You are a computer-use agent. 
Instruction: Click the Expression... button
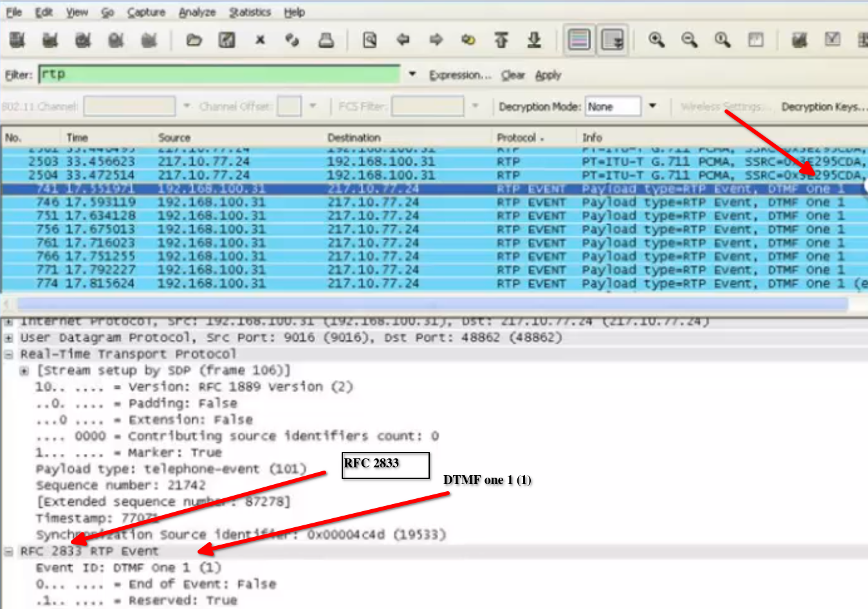[459, 75]
